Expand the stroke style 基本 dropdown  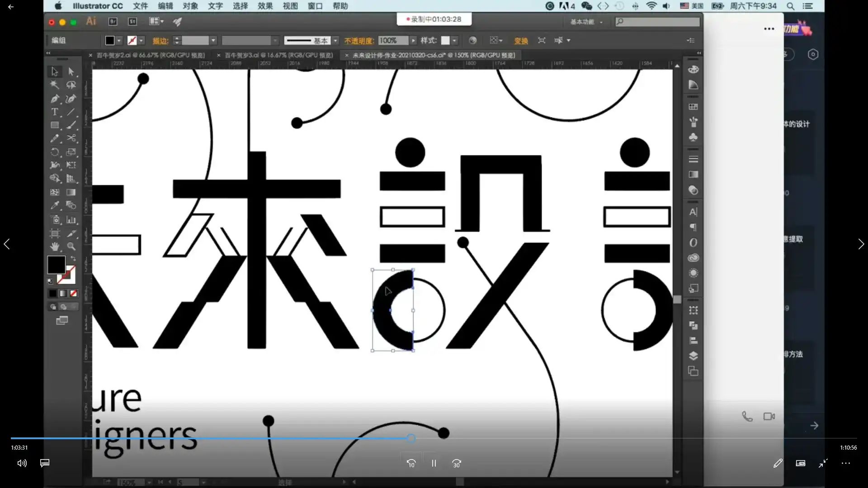335,41
